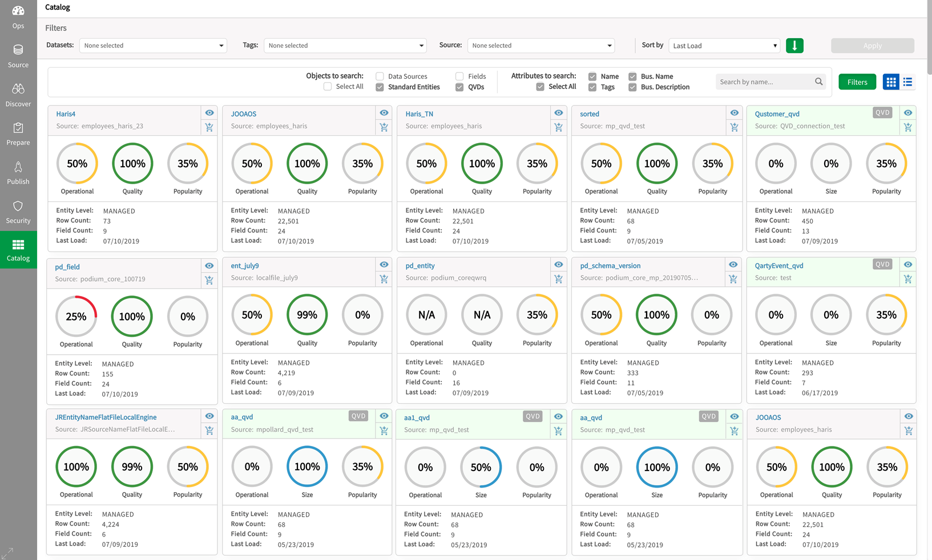Click the Quality ring on JOOAOS card

click(x=306, y=164)
